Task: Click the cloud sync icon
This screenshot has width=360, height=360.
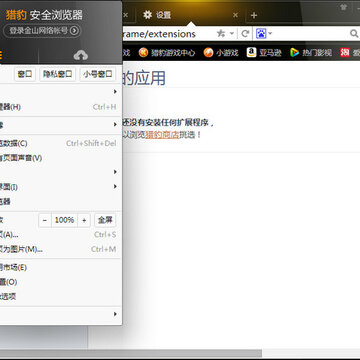Action: coord(81,55)
